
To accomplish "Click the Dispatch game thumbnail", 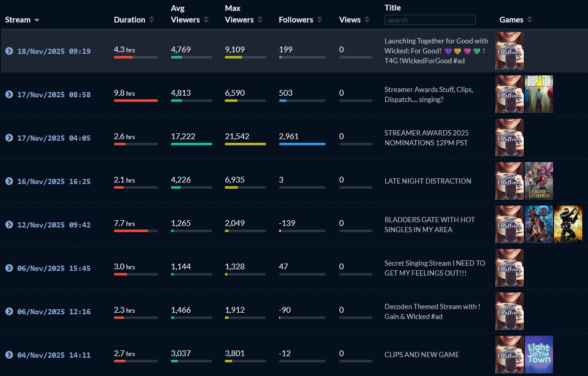I will pyautogui.click(x=538, y=94).
